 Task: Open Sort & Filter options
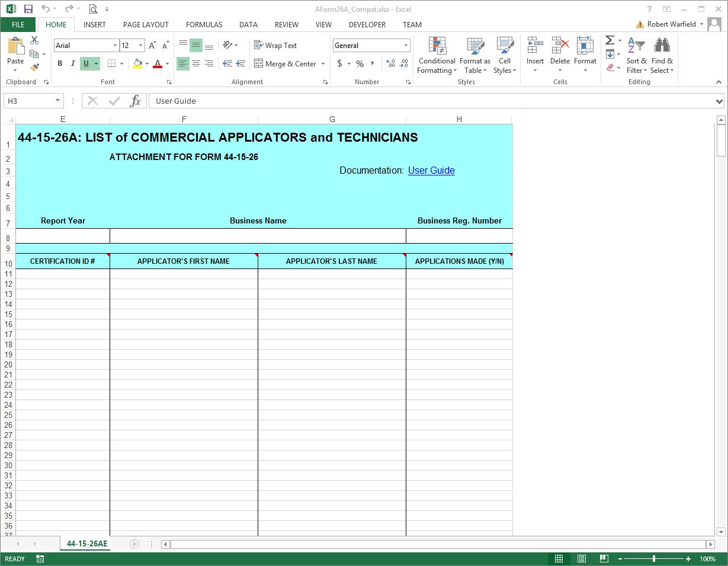[x=636, y=56]
